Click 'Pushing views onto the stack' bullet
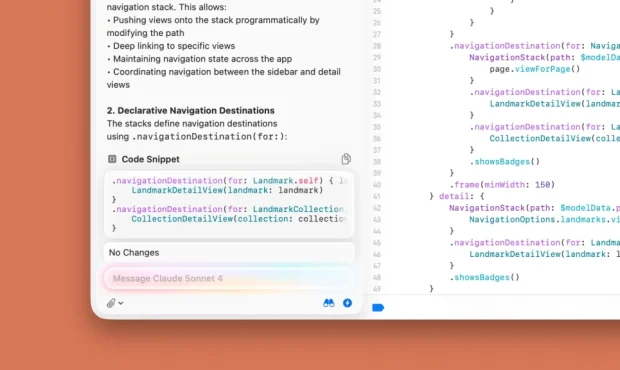Screen dimensions: 620x370 pyautogui.click(x=213, y=26)
